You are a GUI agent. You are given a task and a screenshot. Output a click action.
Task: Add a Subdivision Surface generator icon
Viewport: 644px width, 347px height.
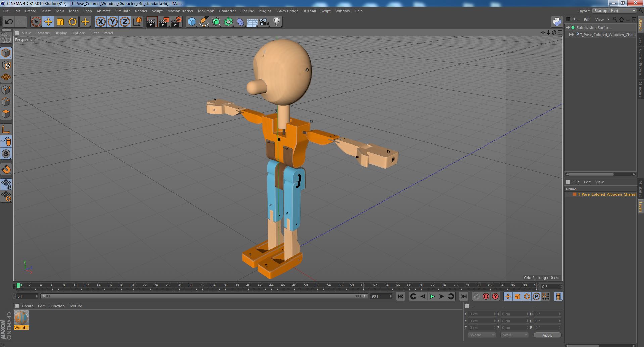[x=216, y=22]
